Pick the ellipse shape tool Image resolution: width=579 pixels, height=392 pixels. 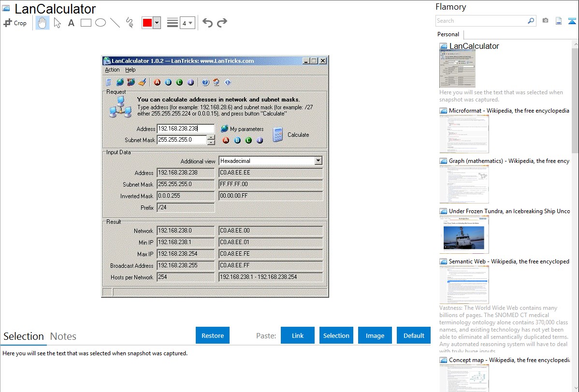pyautogui.click(x=101, y=23)
